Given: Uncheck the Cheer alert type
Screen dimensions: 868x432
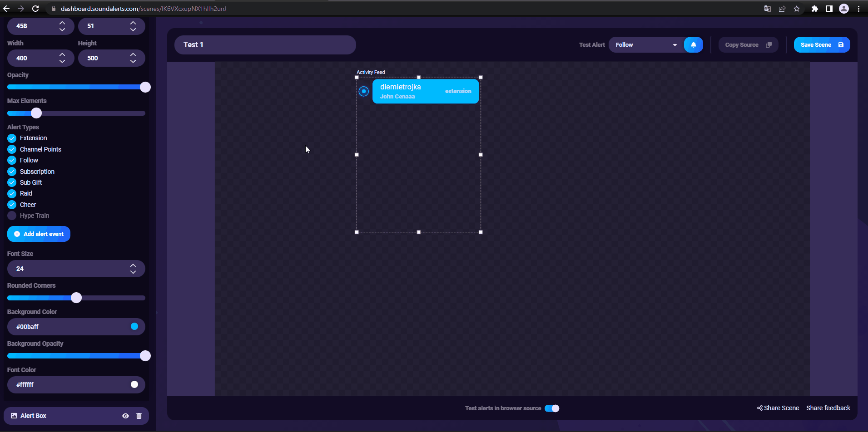Looking at the screenshot, I should click(12, 205).
